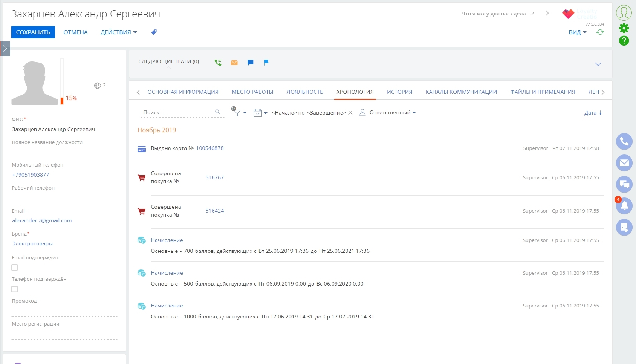Viewport: 636px width, 364px height.
Task: Click the globe enrichment icon near photo
Action: [98, 86]
